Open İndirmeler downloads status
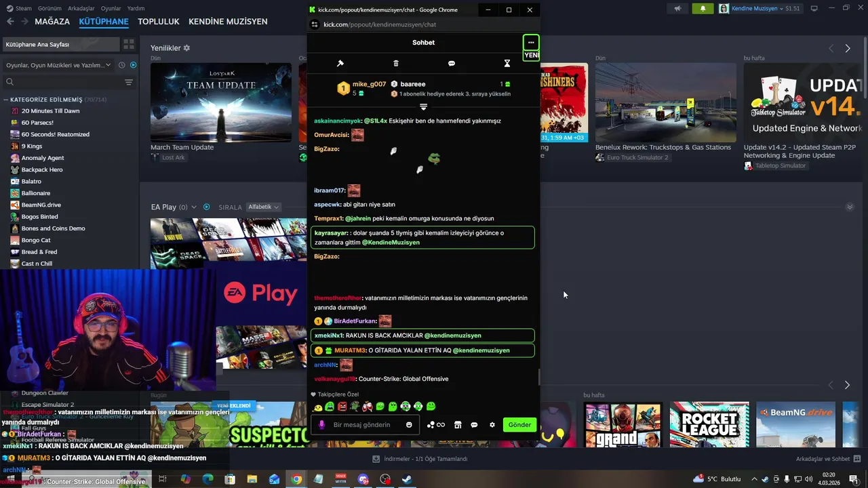The height and width of the screenshot is (488, 868). (420, 459)
